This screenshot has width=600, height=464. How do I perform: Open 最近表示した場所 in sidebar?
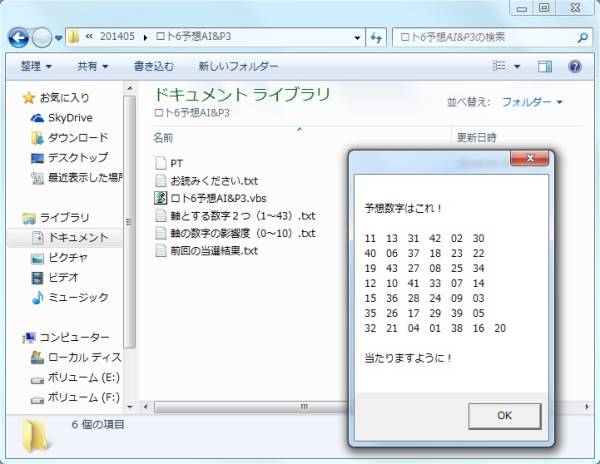(x=77, y=177)
